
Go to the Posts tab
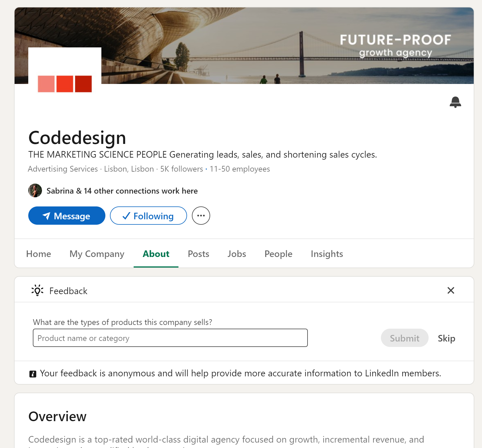(198, 254)
